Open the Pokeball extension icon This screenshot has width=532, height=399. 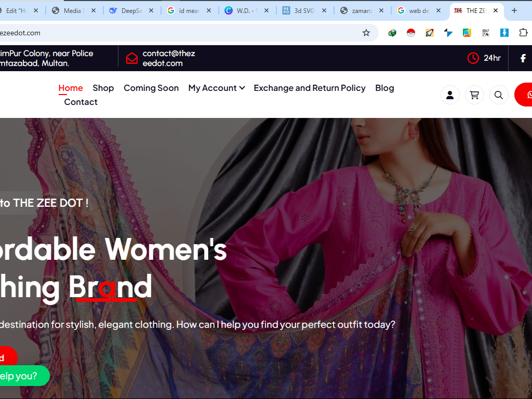coord(411,33)
